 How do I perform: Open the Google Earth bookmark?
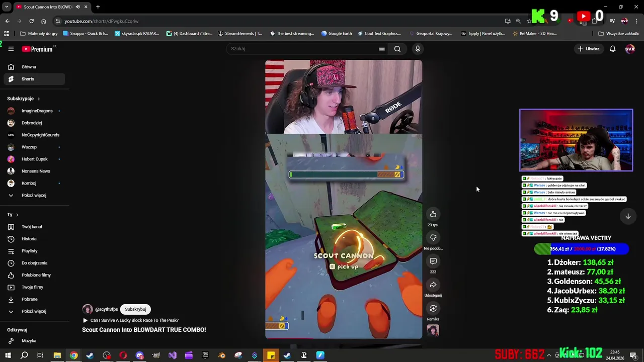point(336,34)
